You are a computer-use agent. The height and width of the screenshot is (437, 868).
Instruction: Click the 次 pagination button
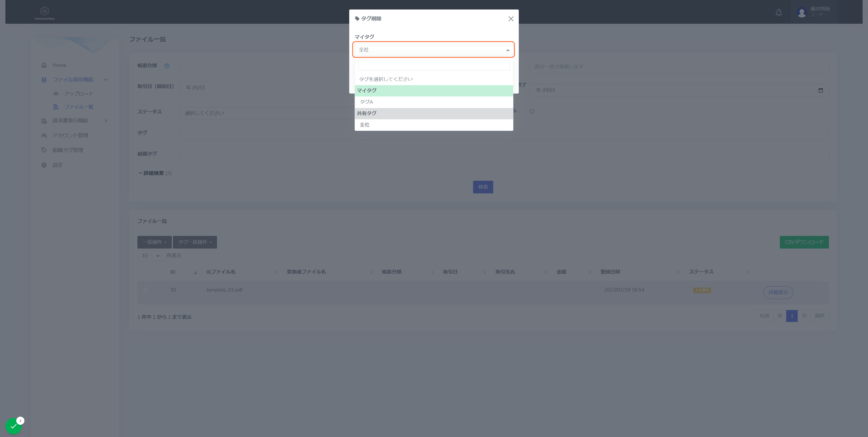(804, 316)
